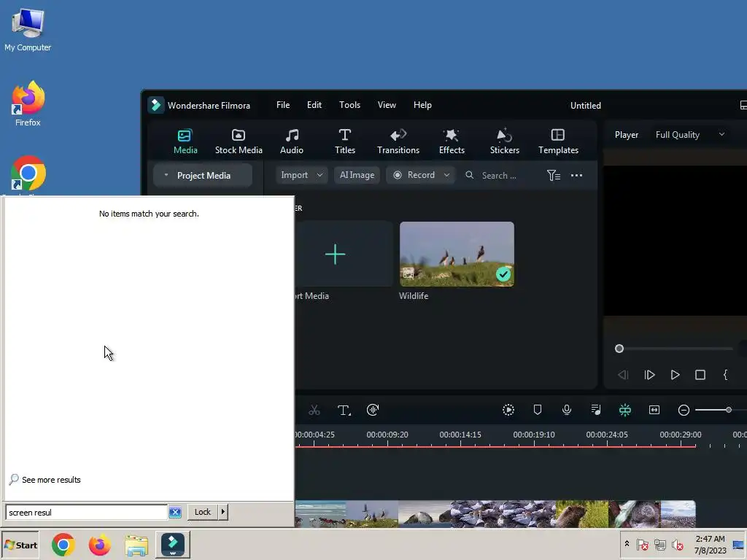
Task: Click the mark-in curly brace icon
Action: tap(725, 375)
